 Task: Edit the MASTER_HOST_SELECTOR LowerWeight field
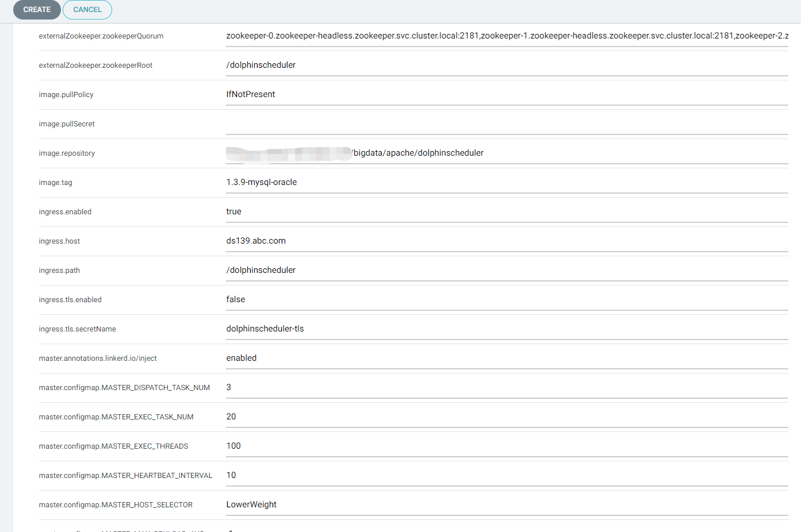tap(506, 504)
